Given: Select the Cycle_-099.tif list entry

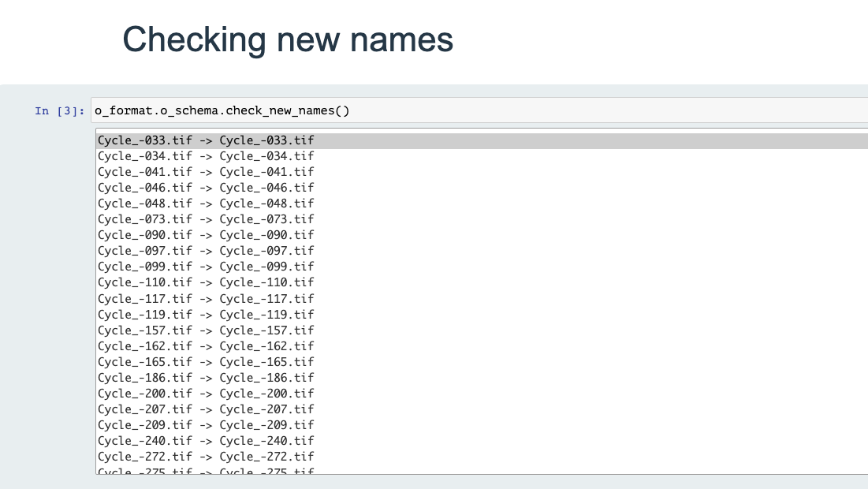Looking at the screenshot, I should pos(206,267).
